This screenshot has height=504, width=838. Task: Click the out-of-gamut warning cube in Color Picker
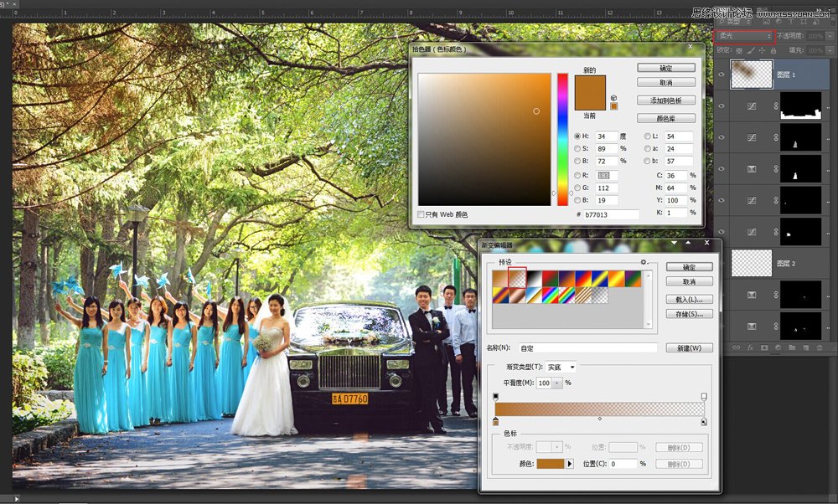point(613,97)
